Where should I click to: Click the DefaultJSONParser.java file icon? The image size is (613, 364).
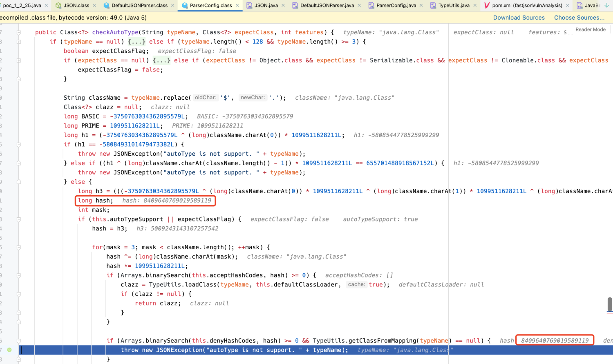[x=295, y=5]
